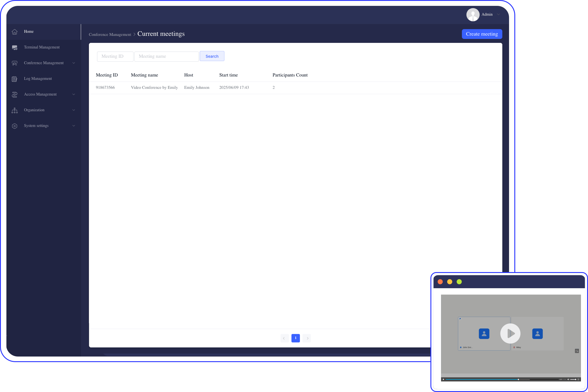Click inside the Meeting ID input field
The height and width of the screenshot is (392, 588).
tap(115, 56)
